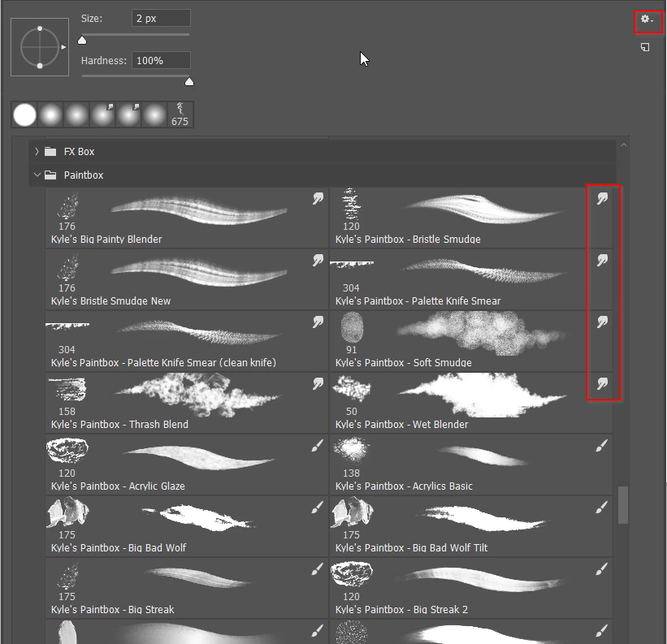667x644 pixels.
Task: Click Paintbox folder icon
Action: (50, 175)
